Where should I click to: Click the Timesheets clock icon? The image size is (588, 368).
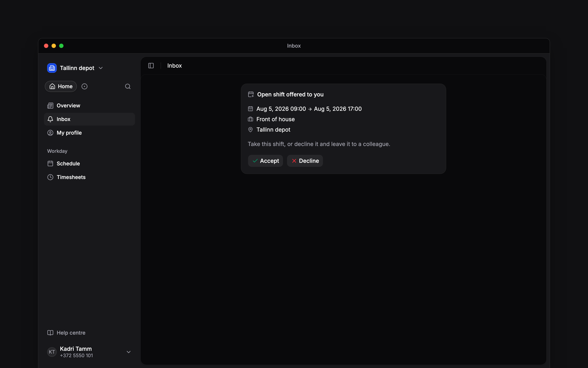point(50,177)
